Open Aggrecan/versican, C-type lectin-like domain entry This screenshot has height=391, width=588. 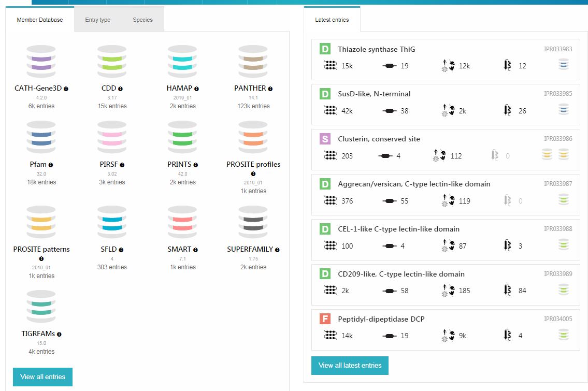pyautogui.click(x=414, y=184)
